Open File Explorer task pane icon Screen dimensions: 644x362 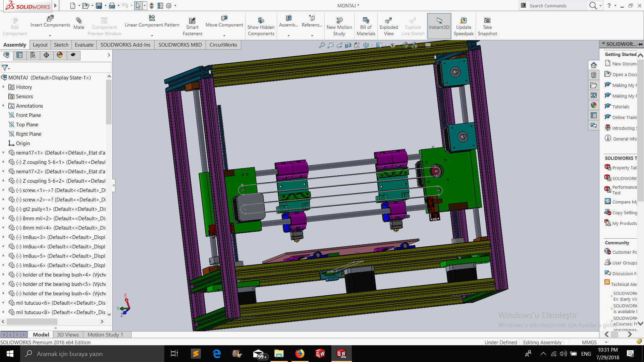594,85
